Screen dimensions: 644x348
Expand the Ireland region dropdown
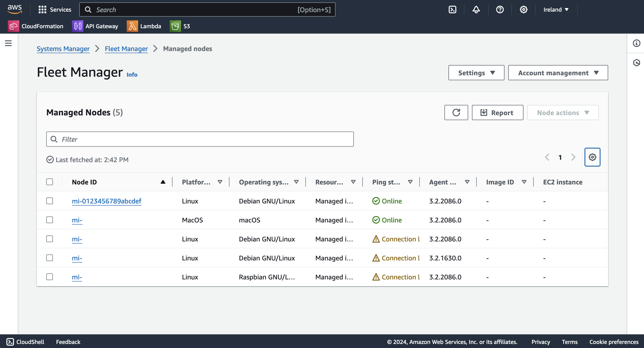(556, 9)
